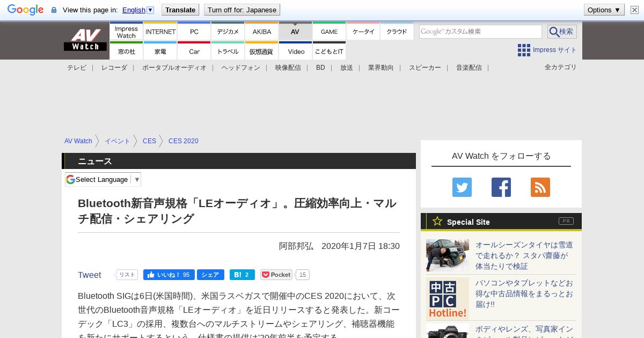Open the AKIBA tab
Image resolution: width=644 pixels, height=338 pixels.
(262, 31)
